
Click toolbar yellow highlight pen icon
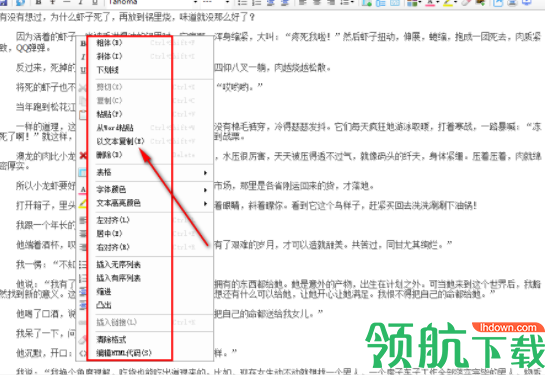tap(448, 2)
